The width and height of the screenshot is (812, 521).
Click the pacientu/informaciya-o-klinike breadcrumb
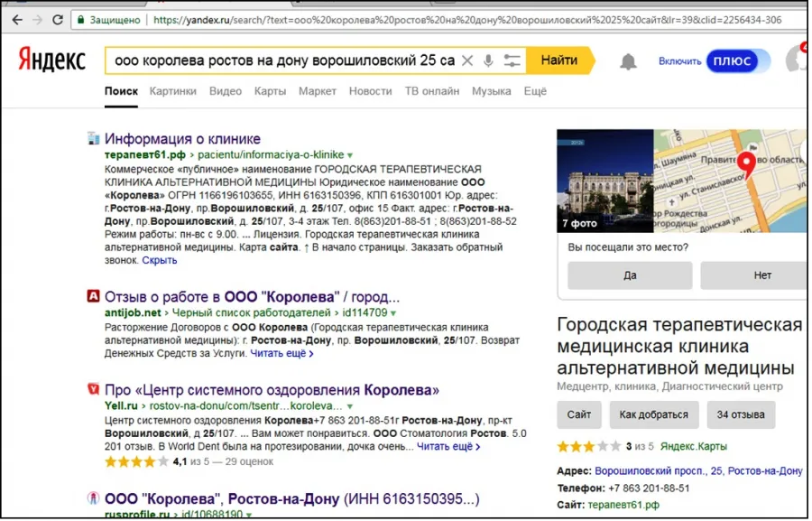271,154
